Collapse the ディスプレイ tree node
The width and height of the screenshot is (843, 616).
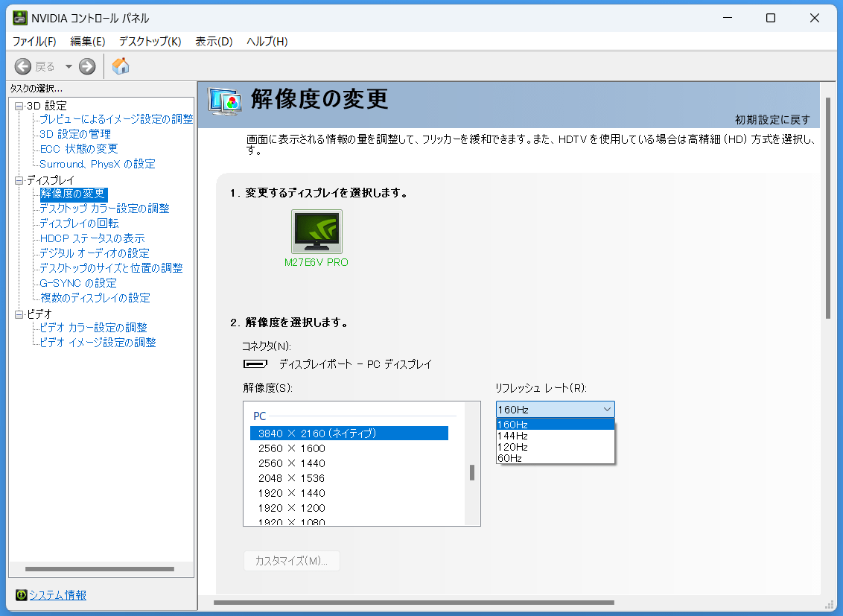tap(19, 180)
